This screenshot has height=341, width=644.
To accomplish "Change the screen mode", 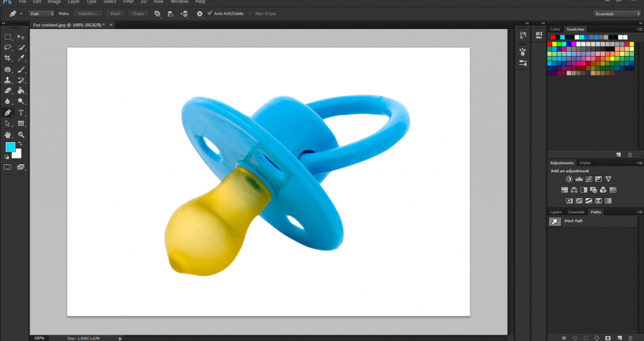I will coord(21,167).
